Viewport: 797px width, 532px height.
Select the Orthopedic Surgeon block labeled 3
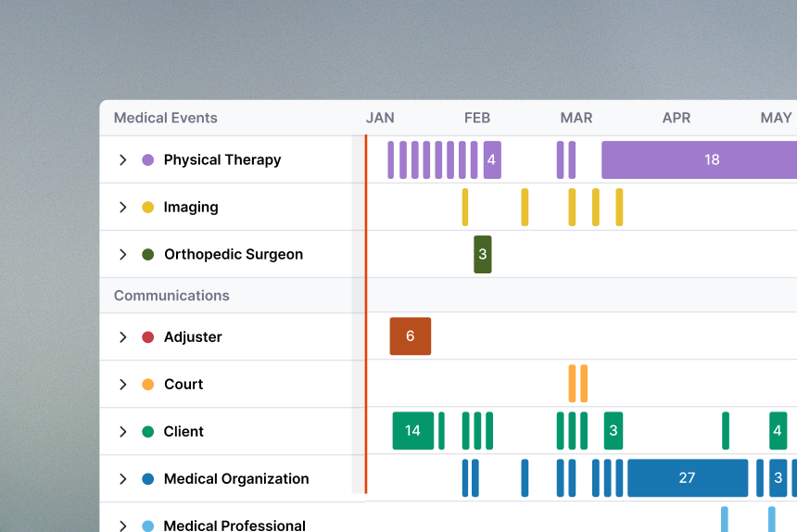(483, 254)
